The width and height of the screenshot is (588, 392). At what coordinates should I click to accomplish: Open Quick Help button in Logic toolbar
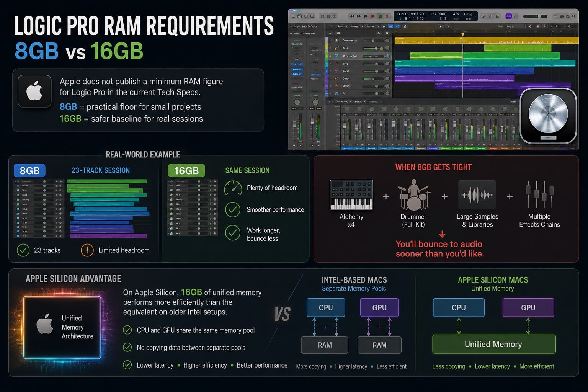306,16
